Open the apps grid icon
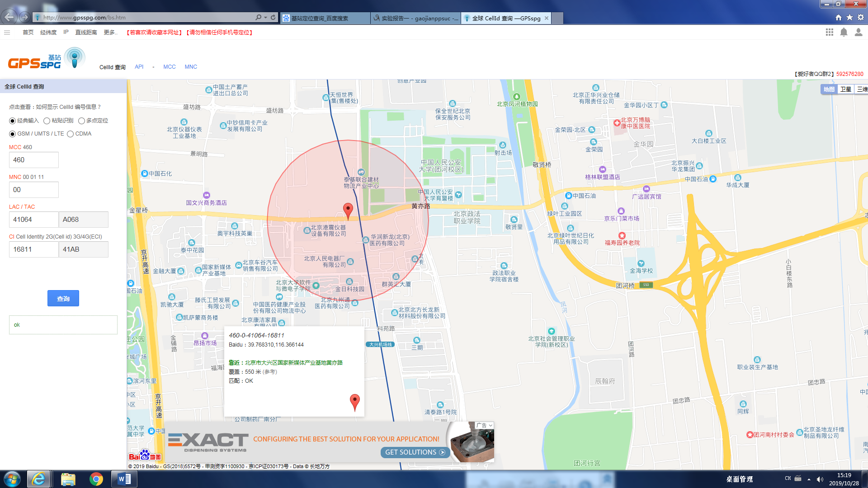868x488 pixels. pos(829,32)
